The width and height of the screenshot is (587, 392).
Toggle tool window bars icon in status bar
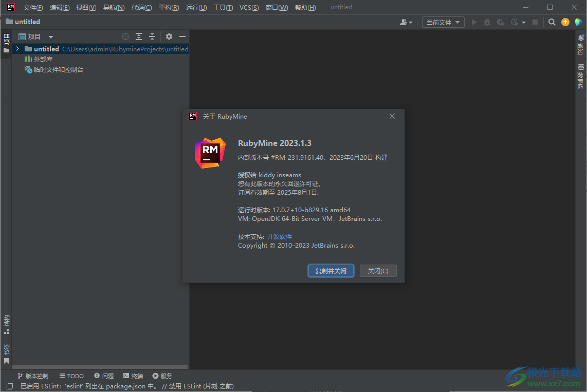9,386
